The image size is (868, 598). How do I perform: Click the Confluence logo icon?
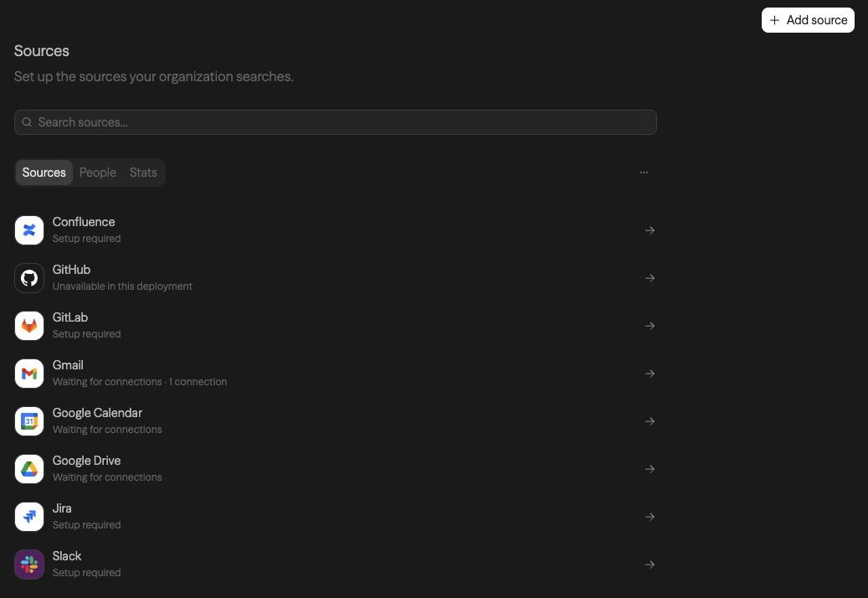point(29,230)
